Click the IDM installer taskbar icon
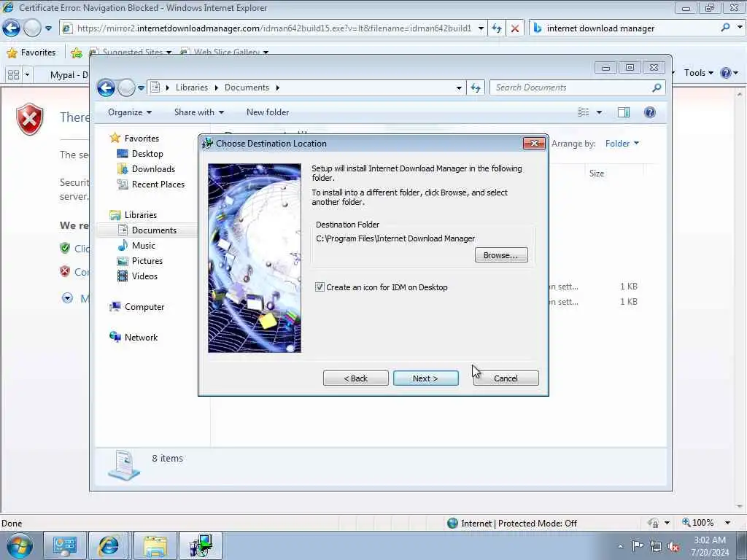This screenshot has height=560, width=747. 201,545
